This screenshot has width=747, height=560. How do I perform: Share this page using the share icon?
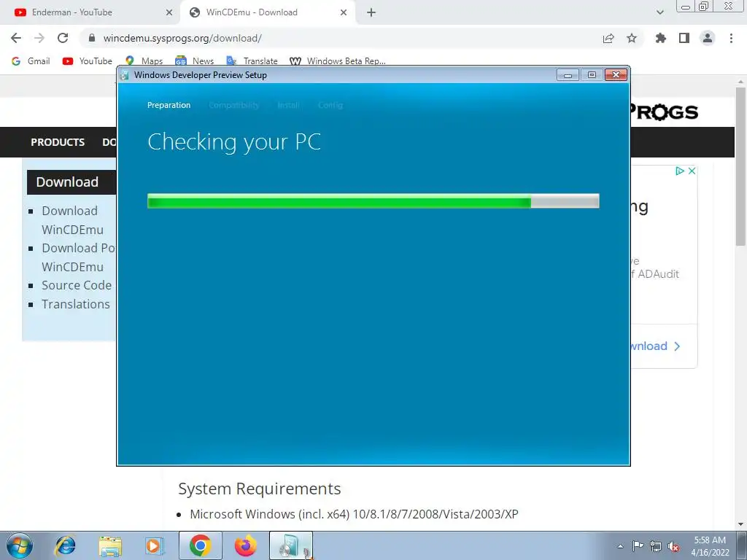point(608,38)
